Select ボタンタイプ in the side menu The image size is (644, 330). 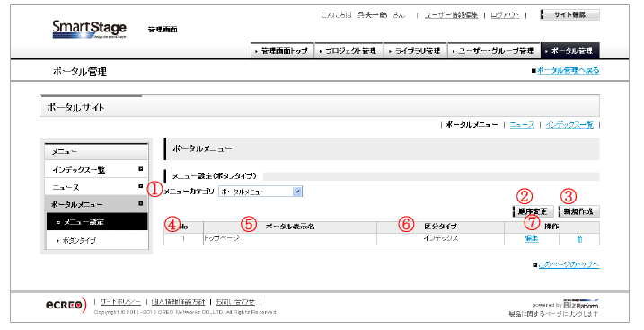[97, 240]
